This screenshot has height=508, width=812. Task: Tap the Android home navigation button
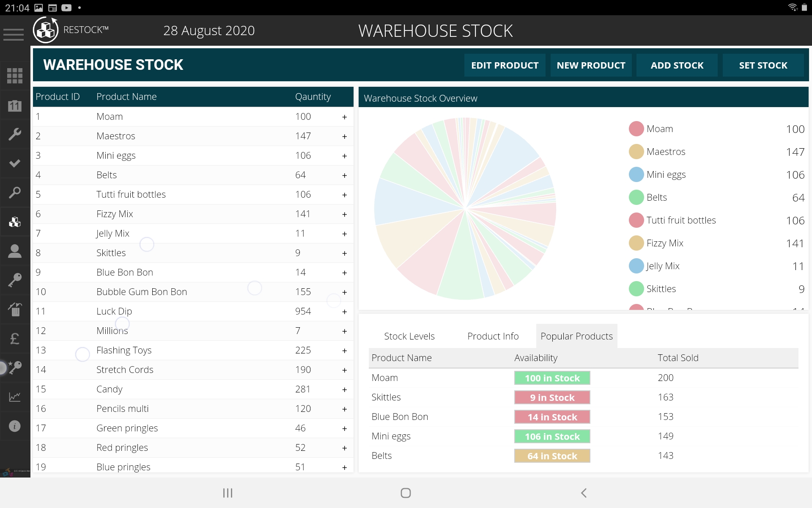(406, 493)
